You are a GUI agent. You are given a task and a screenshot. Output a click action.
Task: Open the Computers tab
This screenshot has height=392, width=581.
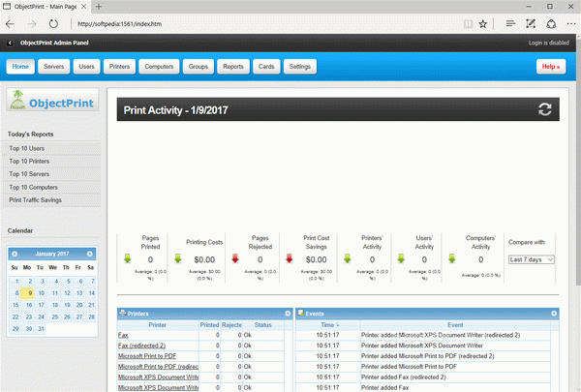(x=159, y=67)
